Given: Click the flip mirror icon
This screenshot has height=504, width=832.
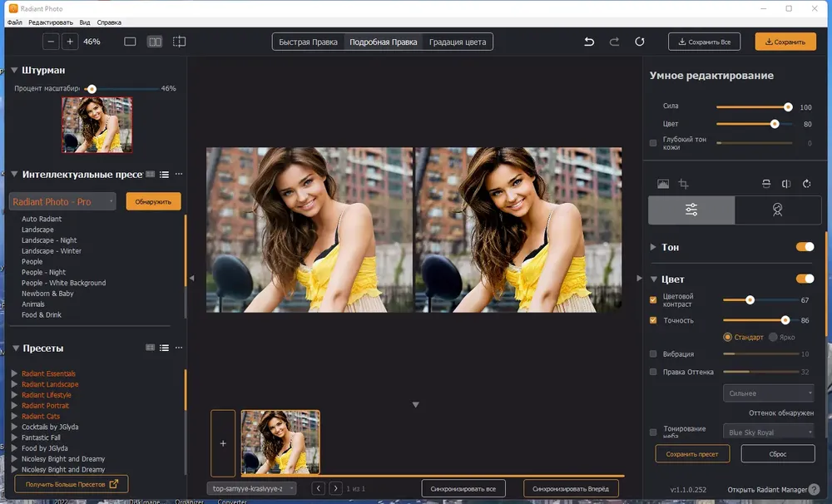Looking at the screenshot, I should (x=786, y=184).
